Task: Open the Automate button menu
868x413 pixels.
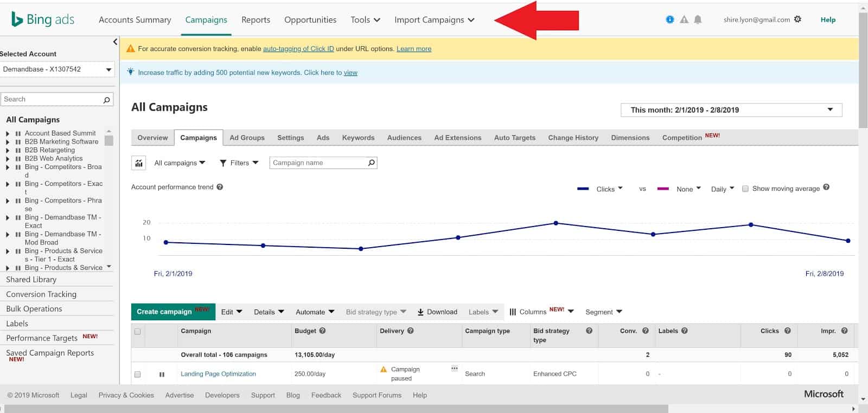Action: click(315, 312)
